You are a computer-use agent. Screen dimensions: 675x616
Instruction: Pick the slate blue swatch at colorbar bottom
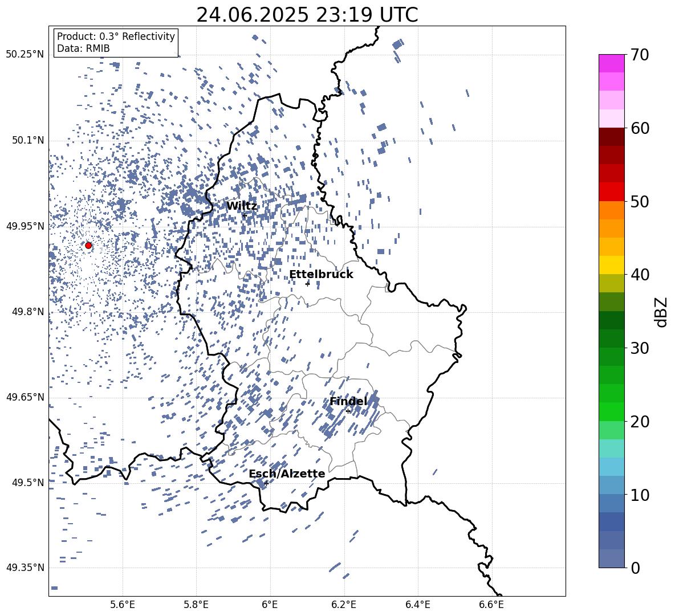(x=611, y=558)
